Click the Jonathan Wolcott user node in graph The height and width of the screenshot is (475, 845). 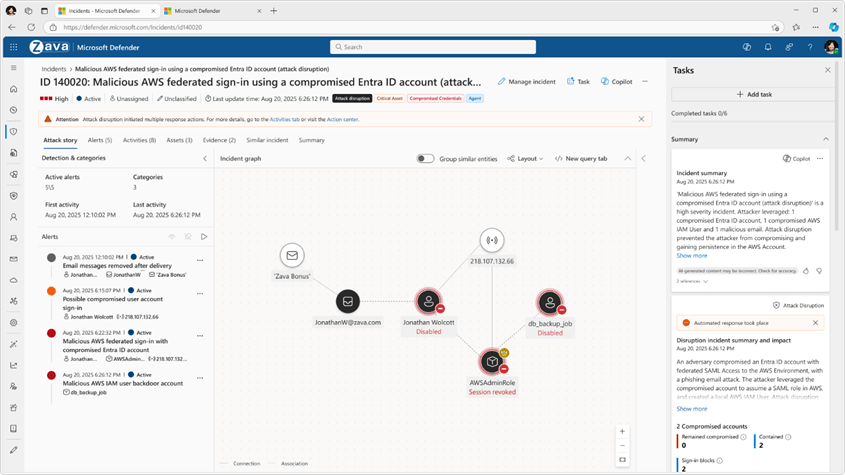click(x=428, y=301)
